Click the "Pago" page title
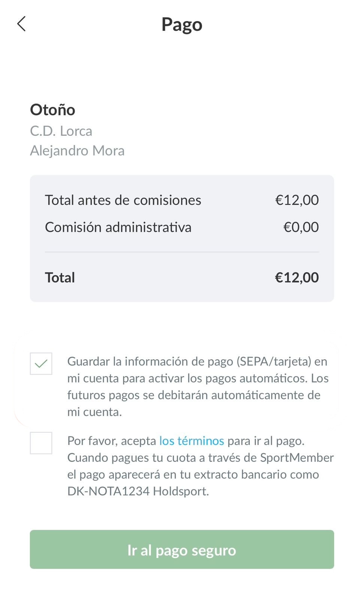Screen dimensions: 364x600 point(182,25)
